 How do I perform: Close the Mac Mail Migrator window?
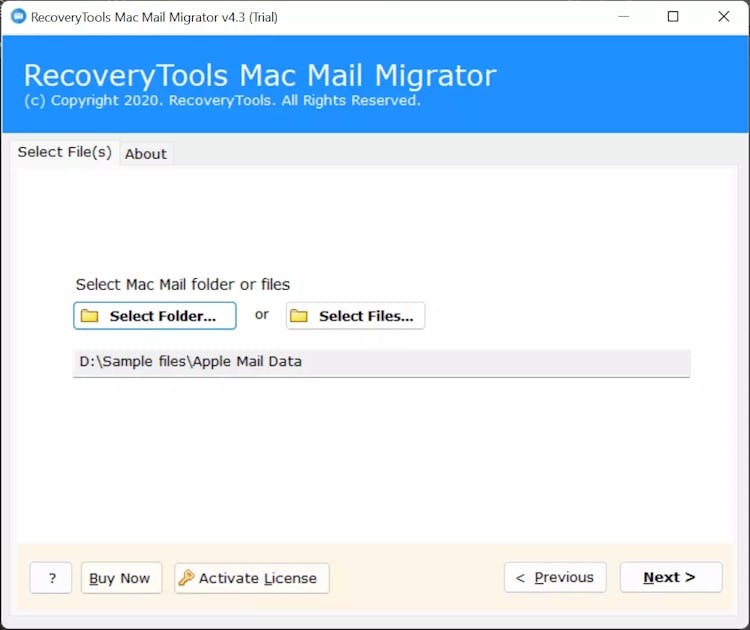tap(723, 17)
